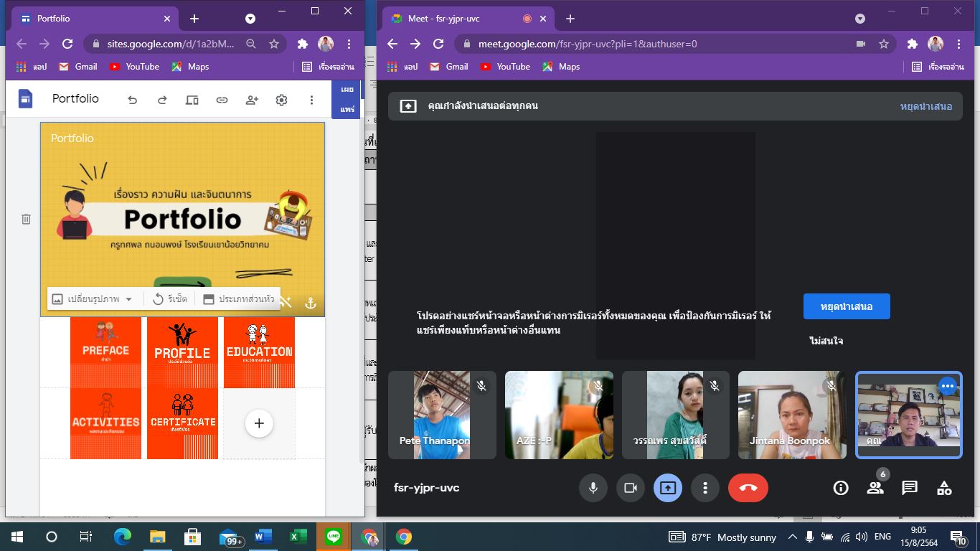Show meeting participants list
This screenshot has width=980, height=551.
point(875,488)
